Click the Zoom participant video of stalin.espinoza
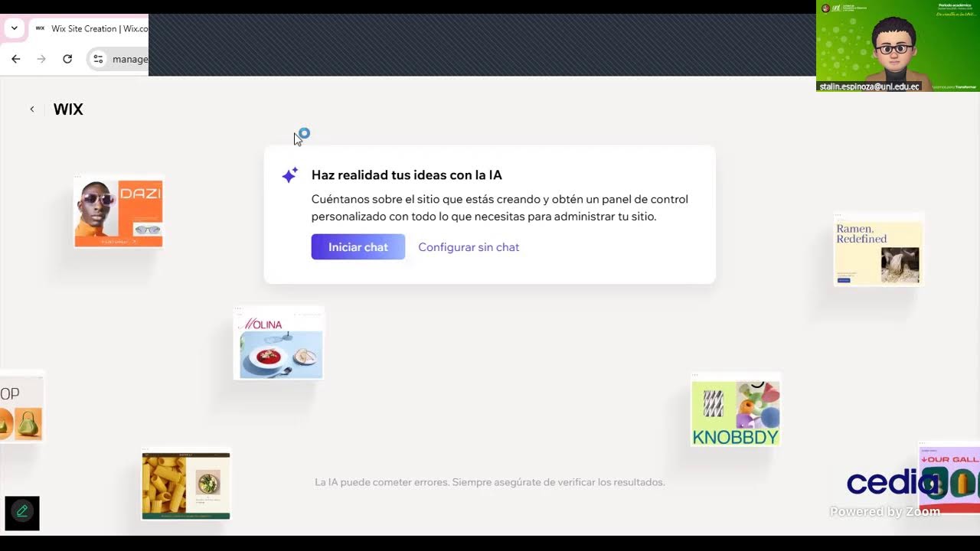980x551 pixels. tap(898, 46)
